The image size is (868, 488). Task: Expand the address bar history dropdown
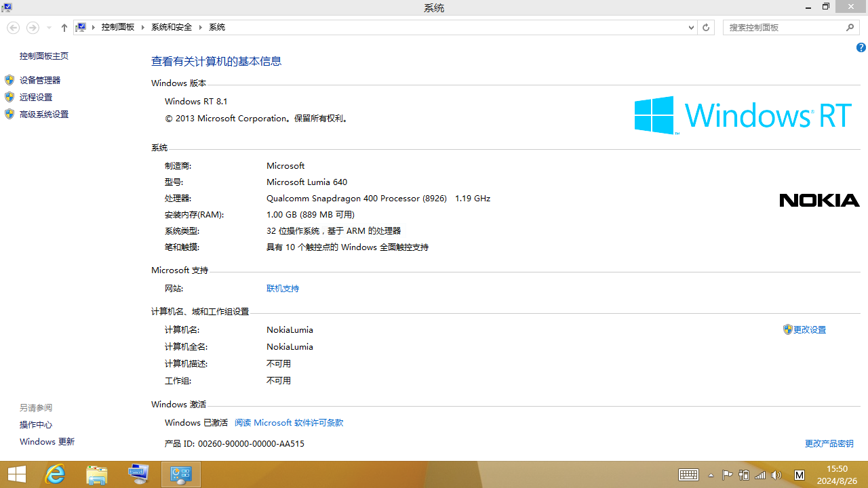pyautogui.click(x=691, y=27)
